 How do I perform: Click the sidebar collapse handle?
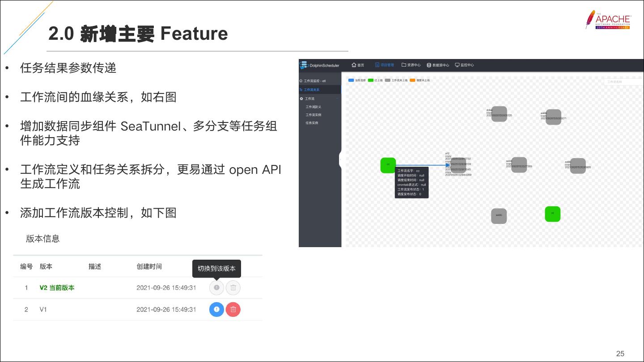[x=341, y=159]
